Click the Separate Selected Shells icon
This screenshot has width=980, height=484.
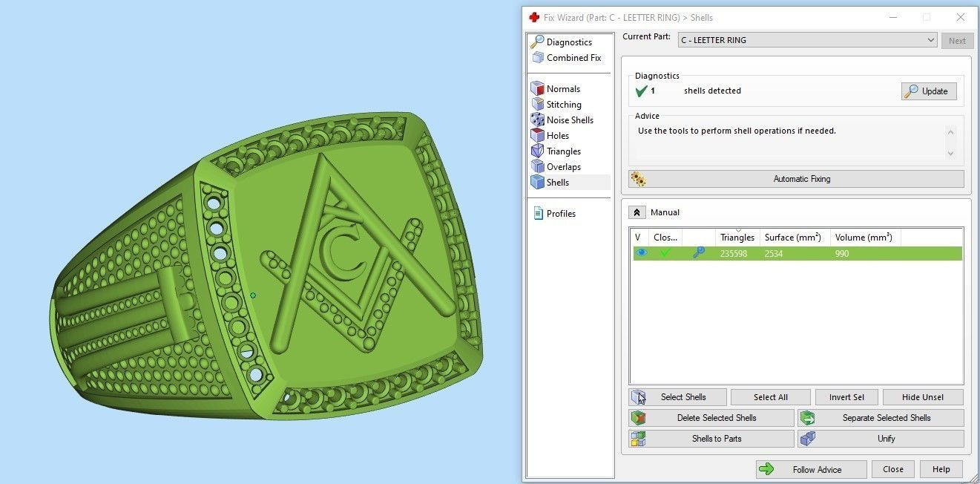pyautogui.click(x=808, y=418)
